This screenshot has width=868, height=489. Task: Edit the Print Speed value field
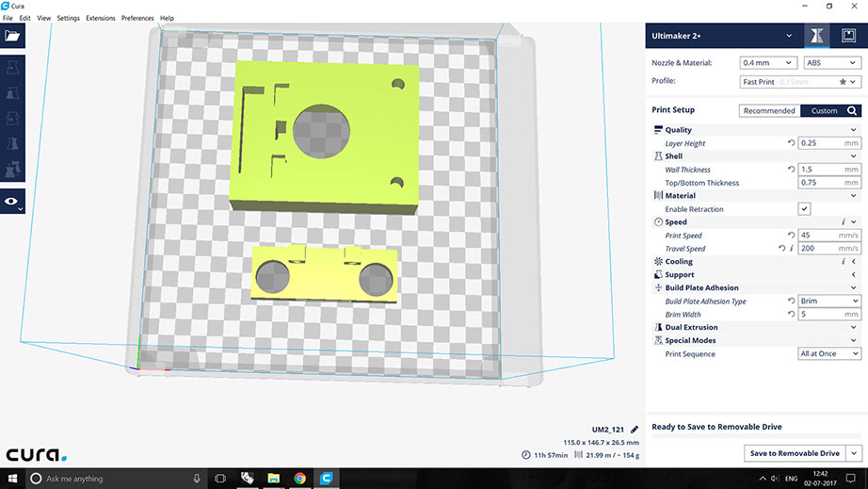point(829,236)
